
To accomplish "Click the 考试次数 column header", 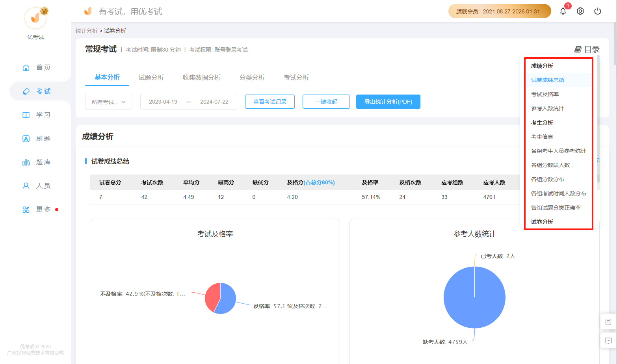I will tap(152, 182).
